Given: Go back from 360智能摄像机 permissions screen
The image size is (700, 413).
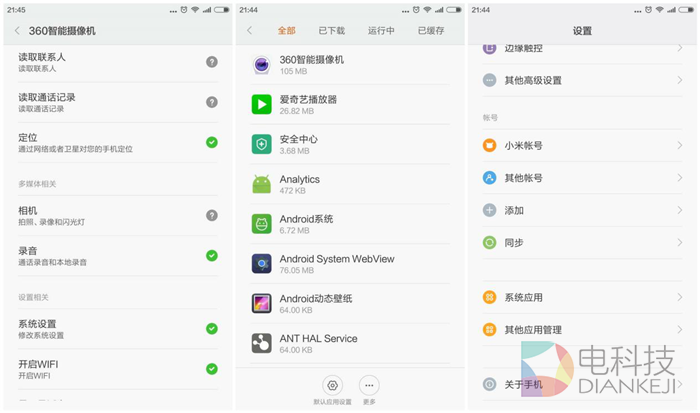Looking at the screenshot, I should tap(17, 30).
